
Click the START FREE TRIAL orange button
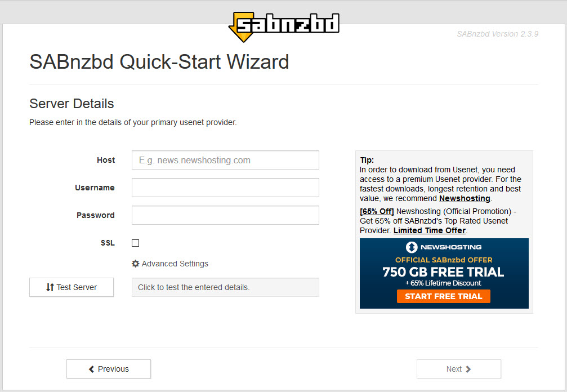click(x=444, y=296)
